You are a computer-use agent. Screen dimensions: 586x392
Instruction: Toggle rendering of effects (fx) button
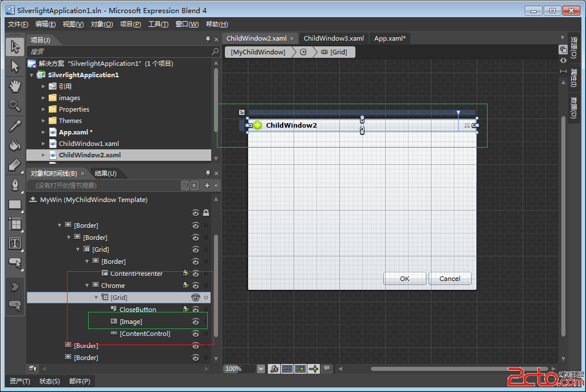tap(274, 369)
